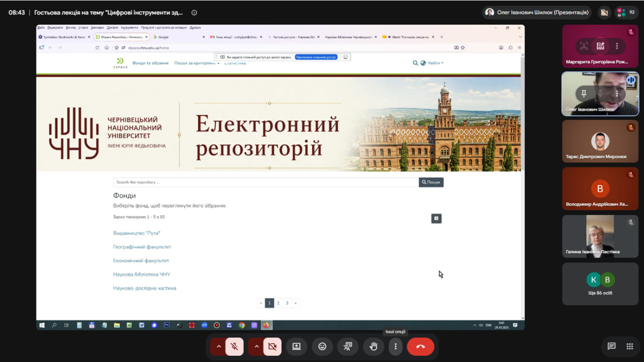Click the Firefox icon in shared taskbar

pyautogui.click(x=266, y=325)
